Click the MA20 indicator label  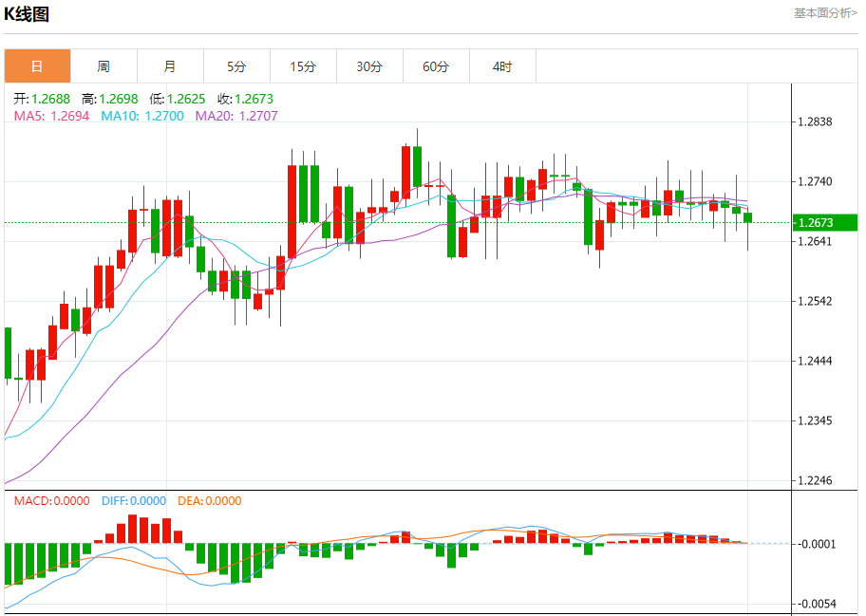[x=236, y=116]
